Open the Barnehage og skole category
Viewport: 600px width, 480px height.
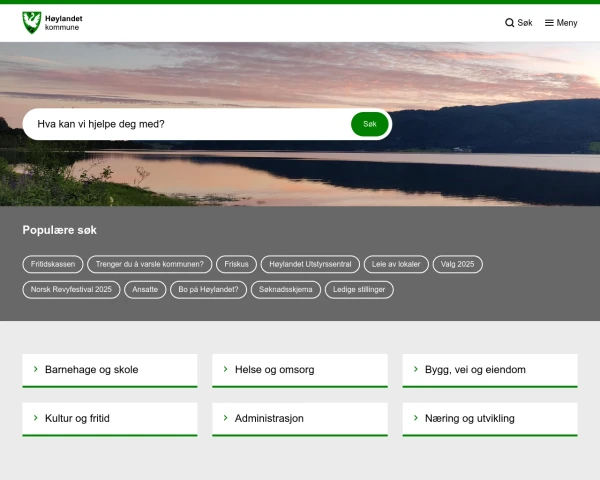click(110, 371)
